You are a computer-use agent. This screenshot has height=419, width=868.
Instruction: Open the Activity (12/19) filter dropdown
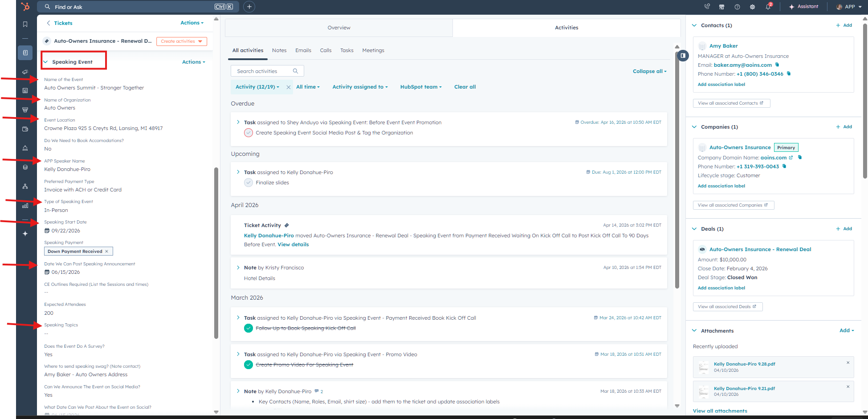coord(257,87)
